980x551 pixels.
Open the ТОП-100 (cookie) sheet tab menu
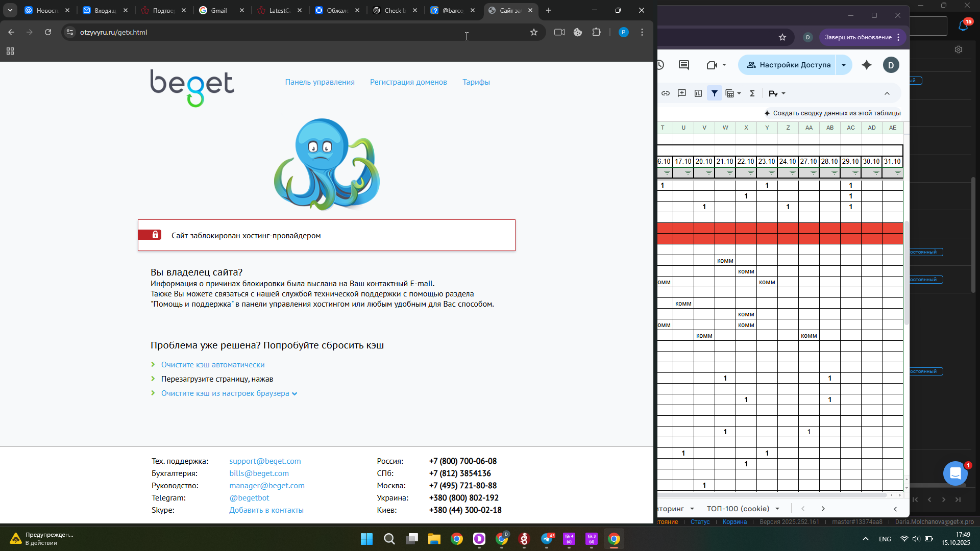point(777,509)
